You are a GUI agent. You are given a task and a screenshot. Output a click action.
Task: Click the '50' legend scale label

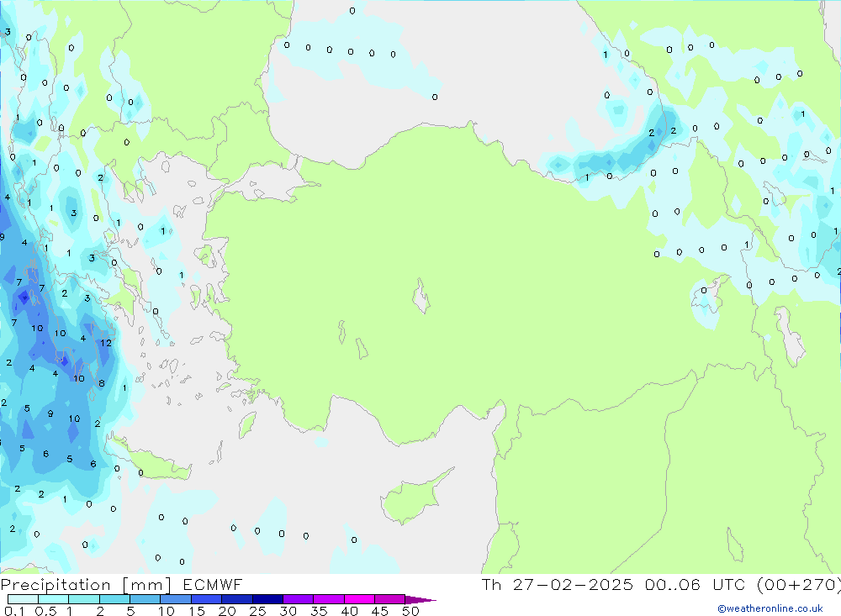pyautogui.click(x=410, y=611)
